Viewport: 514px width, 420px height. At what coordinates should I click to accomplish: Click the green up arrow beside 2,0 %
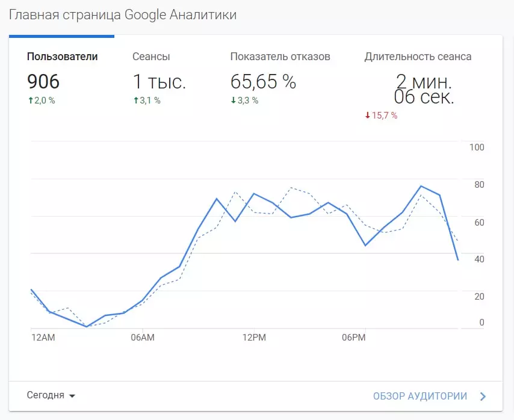(30, 100)
